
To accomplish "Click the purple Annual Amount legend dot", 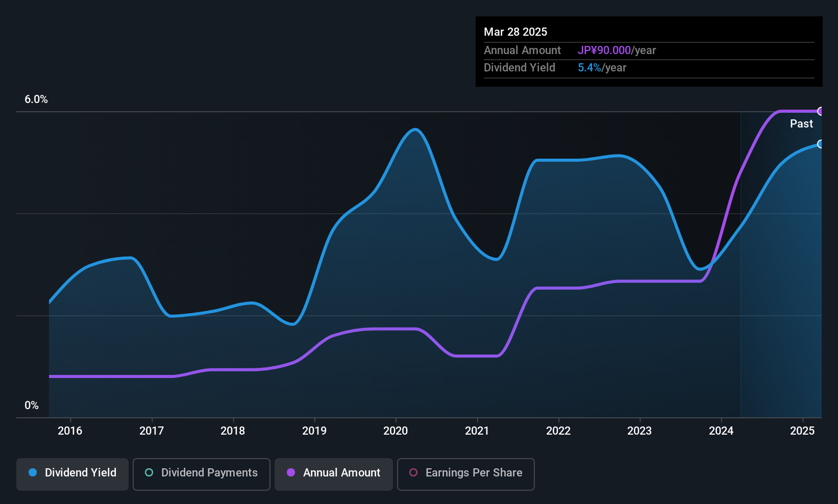I will (291, 473).
